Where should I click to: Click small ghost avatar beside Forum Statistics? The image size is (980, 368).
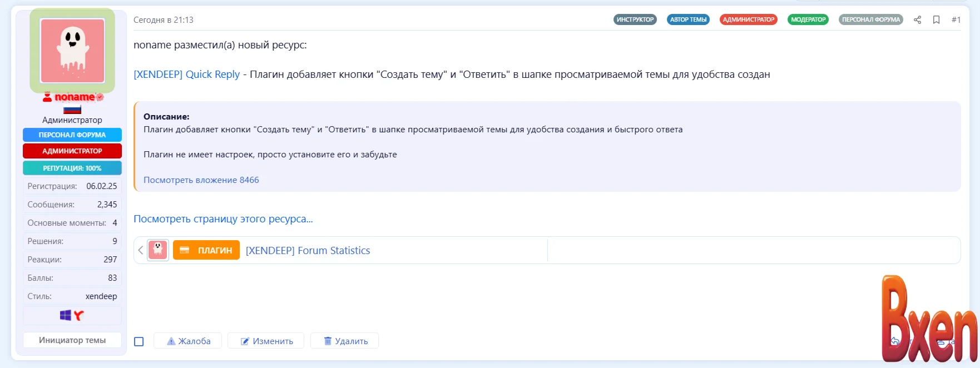click(x=158, y=250)
